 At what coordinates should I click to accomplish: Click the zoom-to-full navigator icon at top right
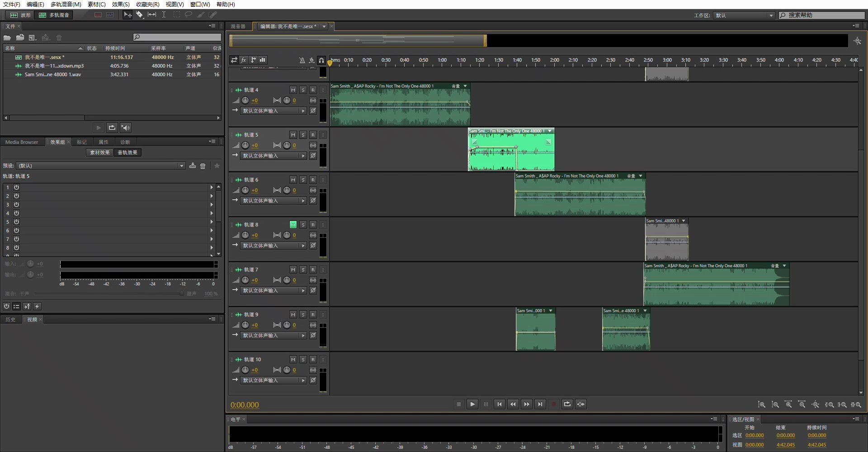pos(857,41)
